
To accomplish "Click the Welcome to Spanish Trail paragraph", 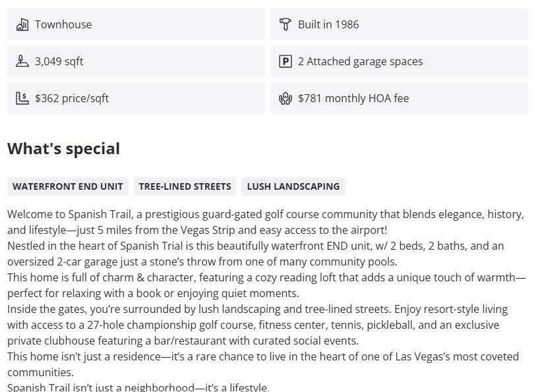I will click(264, 215).
